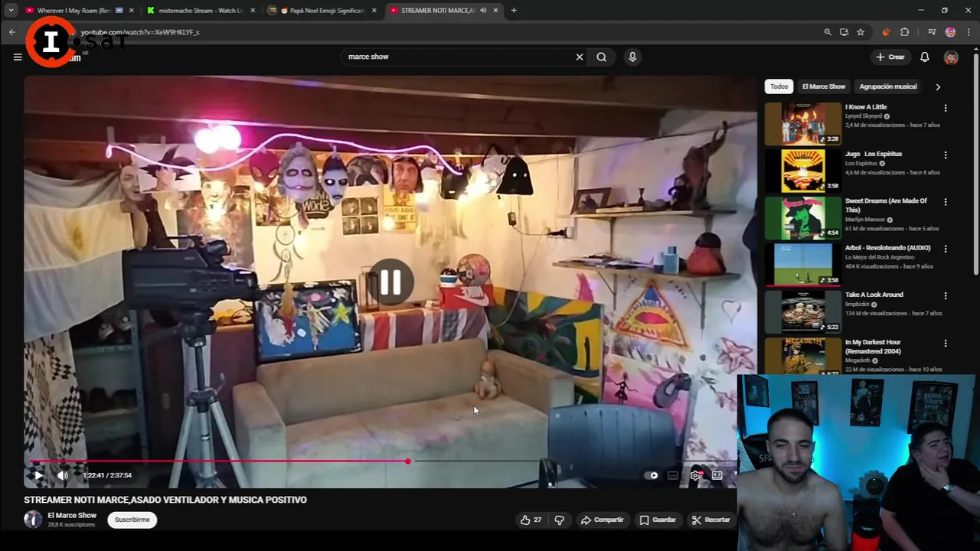
Task: Open Chrome three-dot menu
Action: [969, 32]
